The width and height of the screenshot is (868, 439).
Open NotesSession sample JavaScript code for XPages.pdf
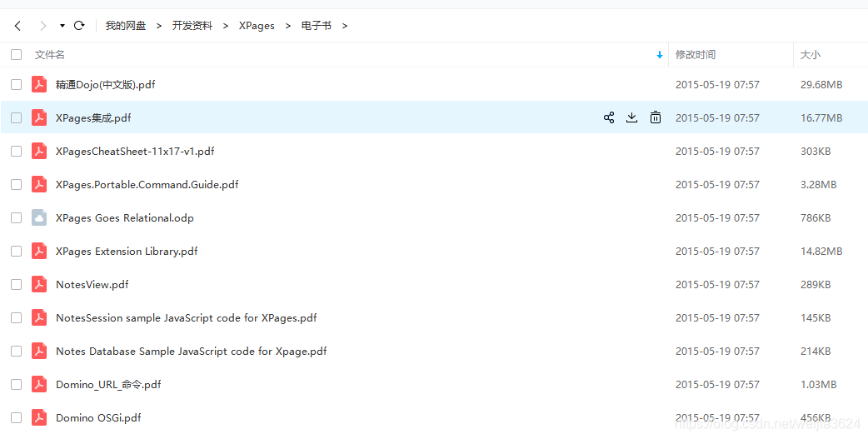tap(186, 317)
